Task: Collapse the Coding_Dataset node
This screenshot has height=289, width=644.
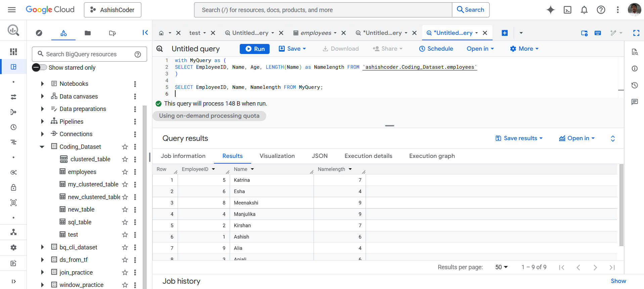Action: [x=42, y=147]
